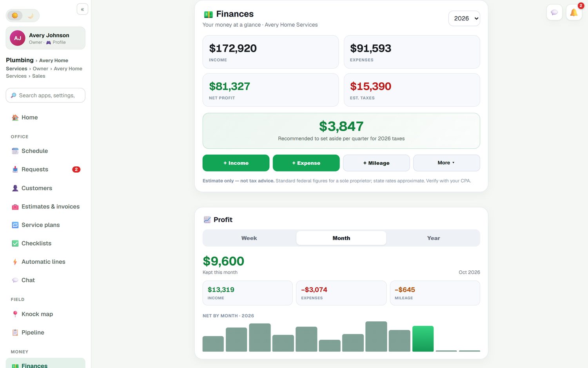Open the 2026 year dropdown
The width and height of the screenshot is (588, 368).
464,18
